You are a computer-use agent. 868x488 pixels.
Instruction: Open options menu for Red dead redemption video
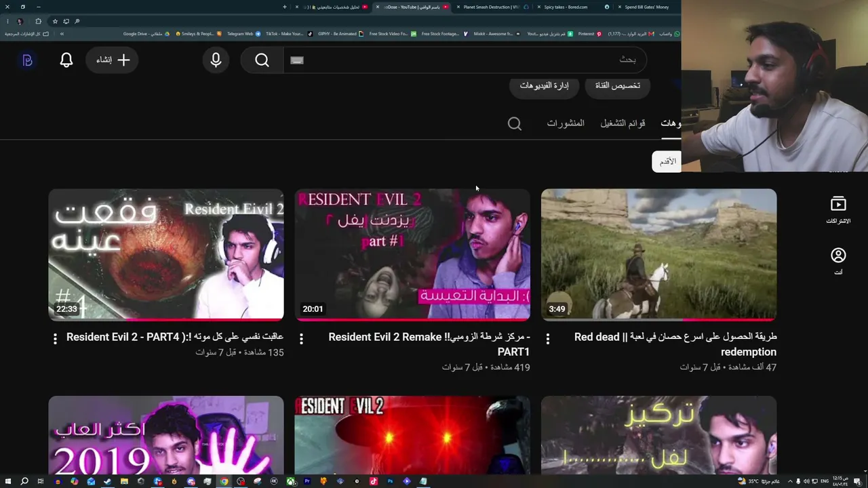click(548, 338)
